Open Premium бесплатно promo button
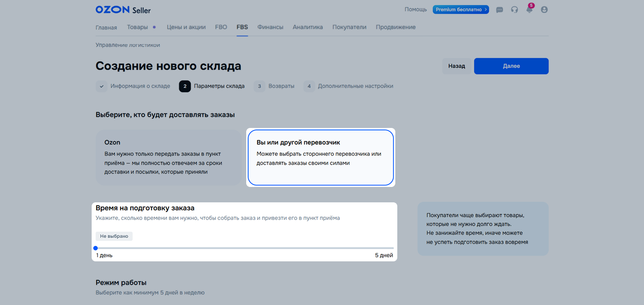 pyautogui.click(x=460, y=9)
